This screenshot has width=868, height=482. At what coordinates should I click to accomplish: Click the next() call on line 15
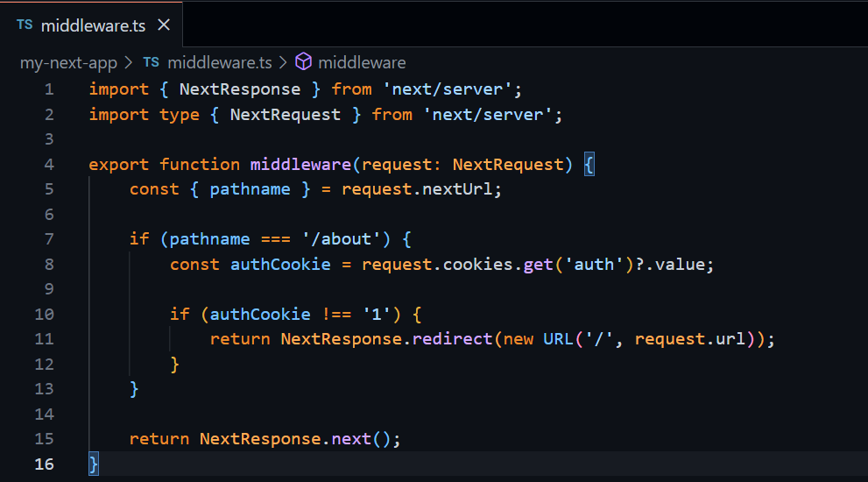point(350,439)
